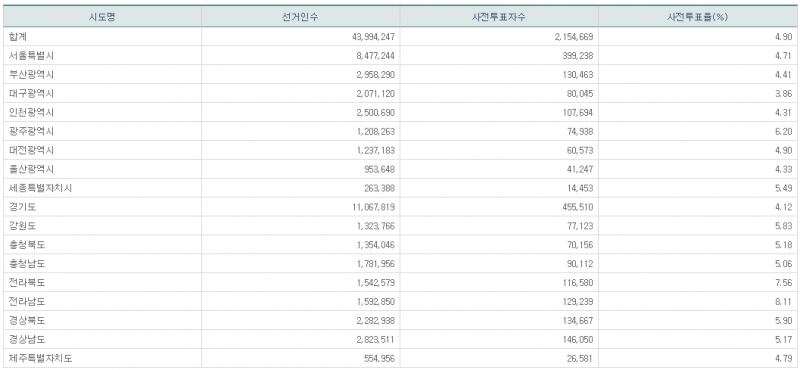
Task: Click Daejeon voters value 1,237,183
Action: tap(375, 150)
